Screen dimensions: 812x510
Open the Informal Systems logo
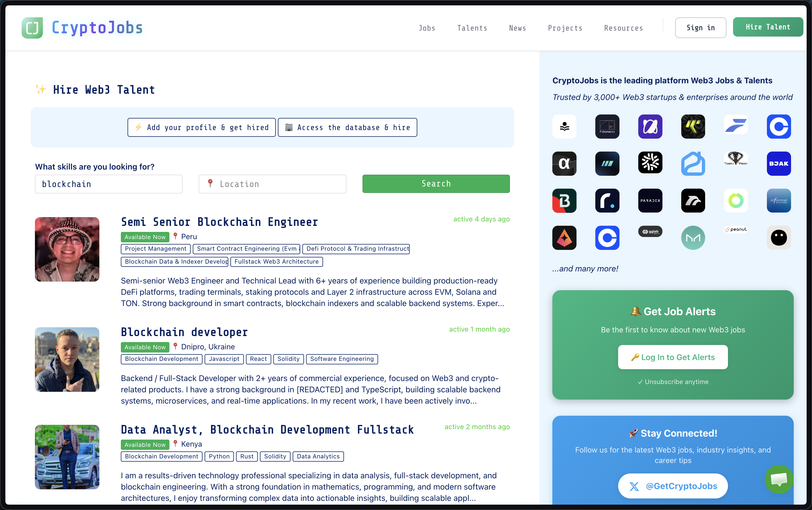tap(779, 201)
